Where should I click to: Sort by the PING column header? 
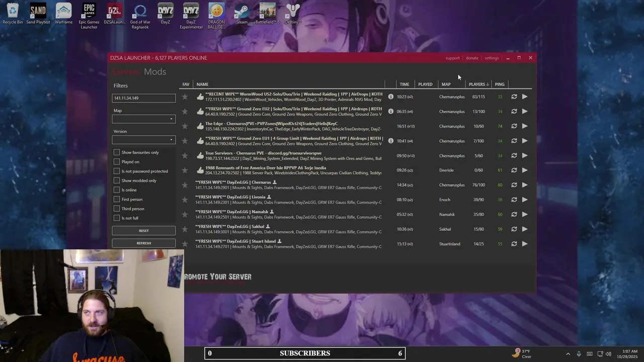[x=500, y=84]
